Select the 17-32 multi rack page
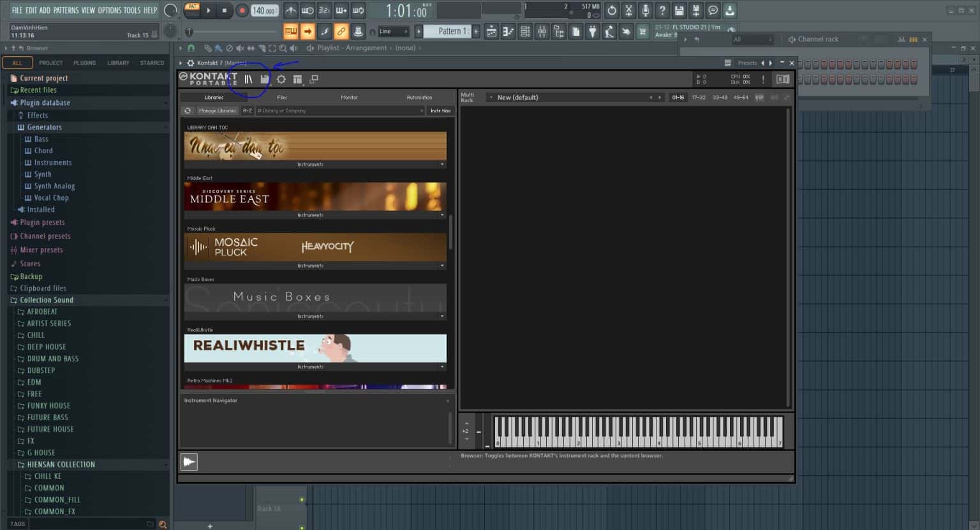 699,97
